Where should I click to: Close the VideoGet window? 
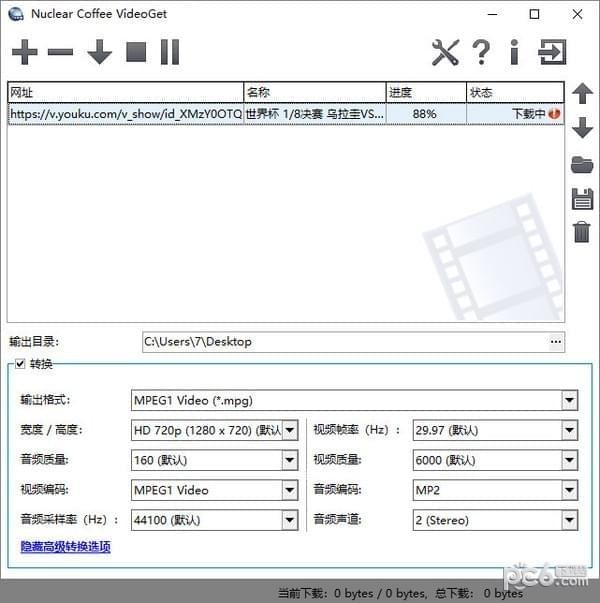(x=577, y=14)
